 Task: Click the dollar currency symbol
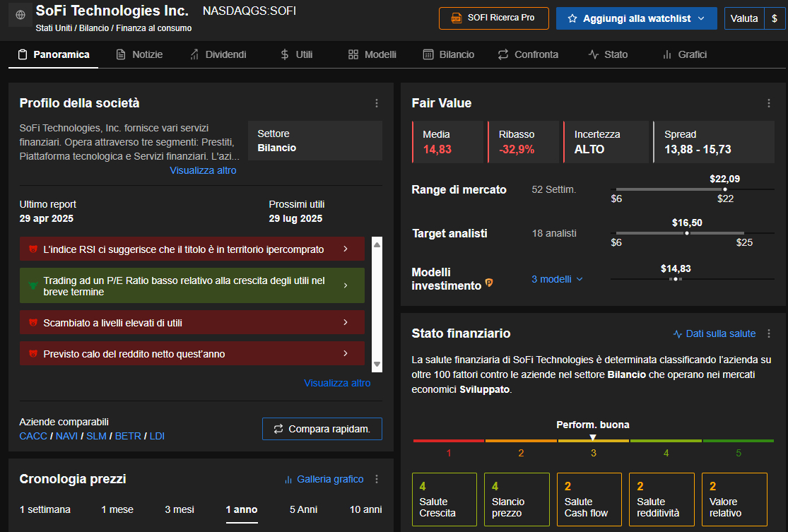pos(775,18)
